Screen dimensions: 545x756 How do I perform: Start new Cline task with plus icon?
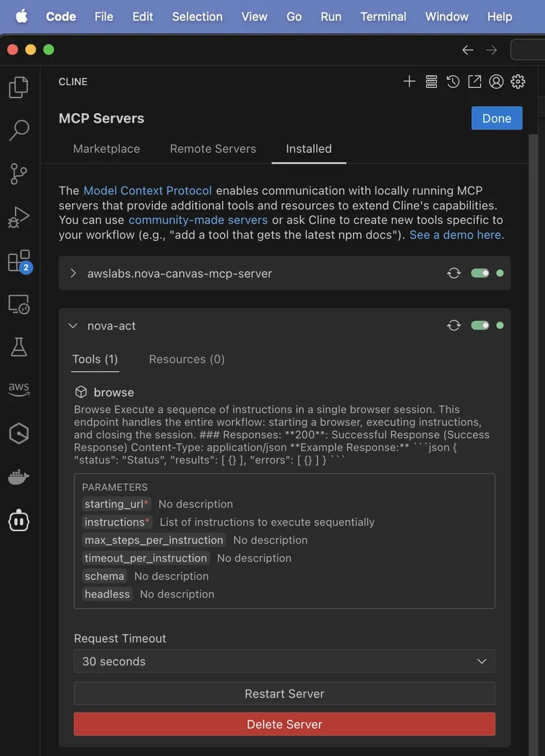(409, 82)
